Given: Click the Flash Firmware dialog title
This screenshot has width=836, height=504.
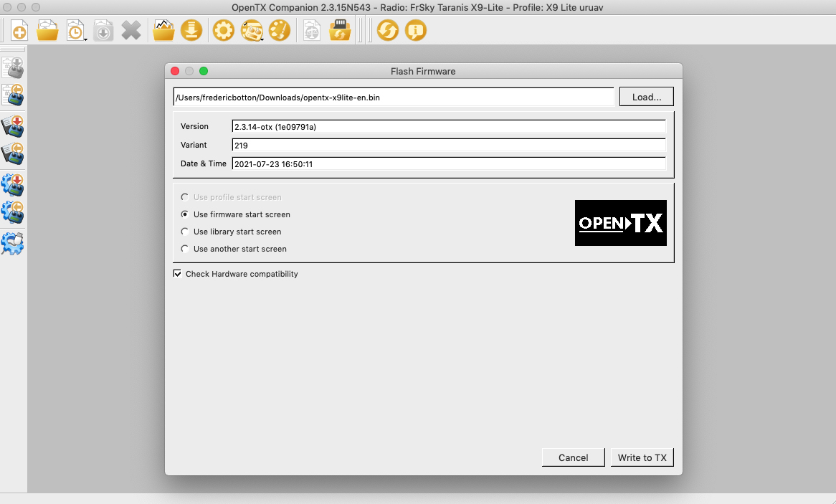Looking at the screenshot, I should (x=423, y=72).
